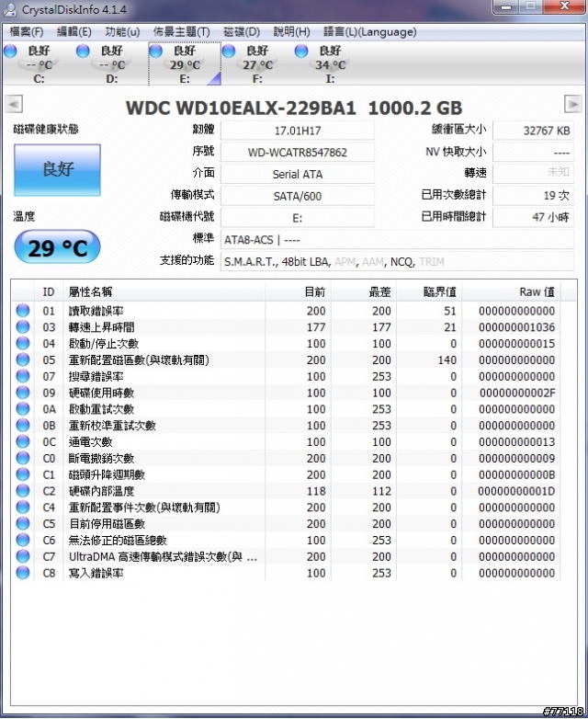Open the 說明(H) menu

pos(291,31)
